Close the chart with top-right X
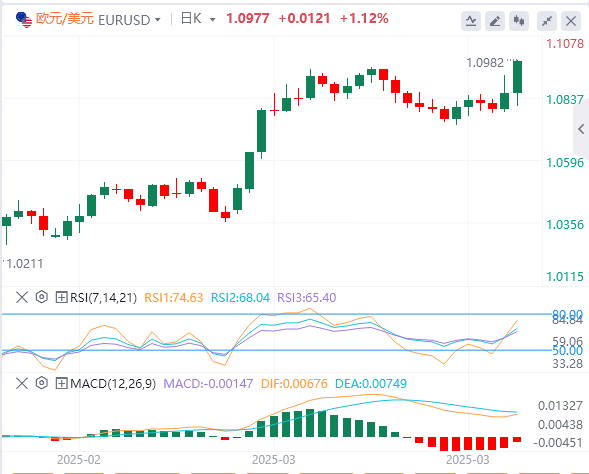This screenshot has height=474, width=589. tap(571, 21)
